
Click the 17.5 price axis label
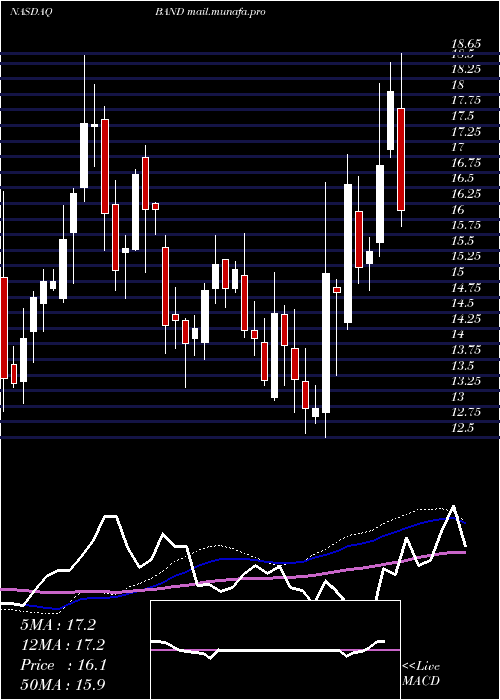(x=462, y=116)
